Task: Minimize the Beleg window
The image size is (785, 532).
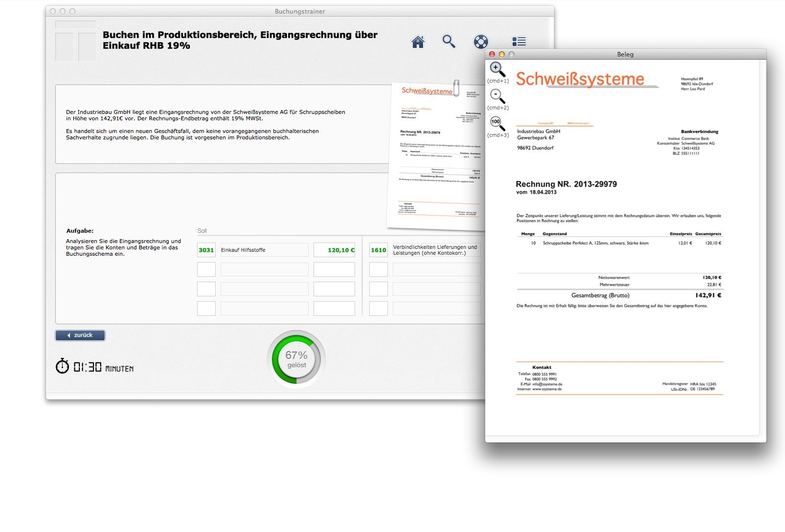Action: 502,54
